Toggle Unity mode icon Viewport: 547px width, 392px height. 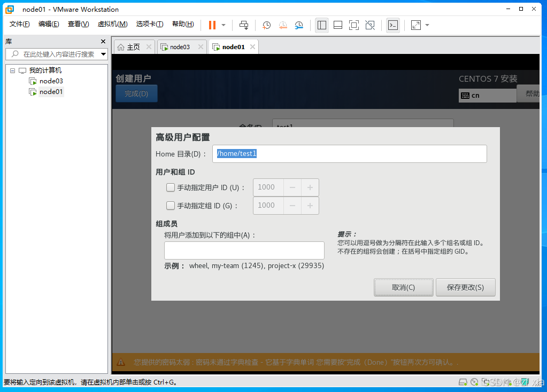[369, 25]
